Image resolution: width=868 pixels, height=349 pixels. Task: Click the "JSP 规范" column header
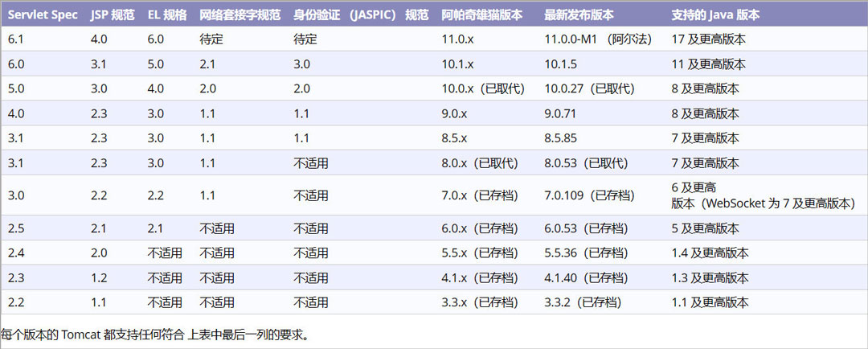113,15
